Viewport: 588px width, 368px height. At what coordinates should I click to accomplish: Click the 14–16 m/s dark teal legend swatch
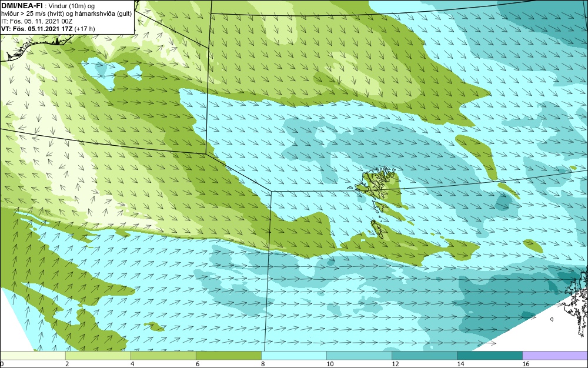pos(490,355)
